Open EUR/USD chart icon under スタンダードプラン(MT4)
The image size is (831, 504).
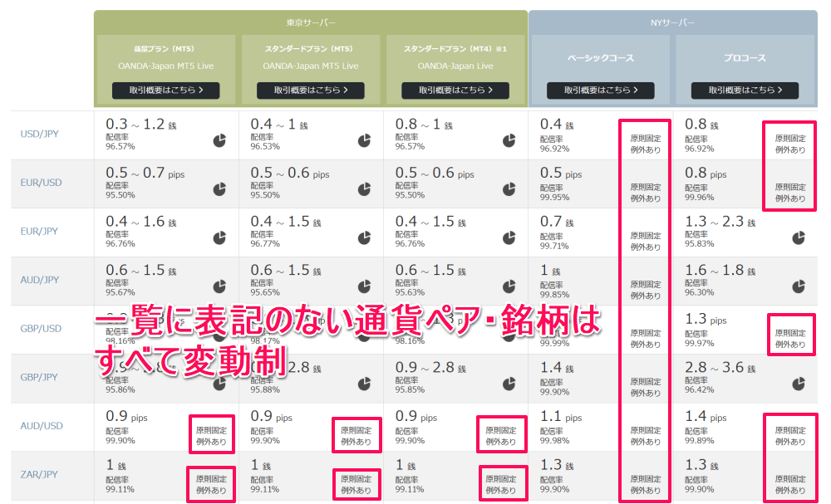pos(508,189)
